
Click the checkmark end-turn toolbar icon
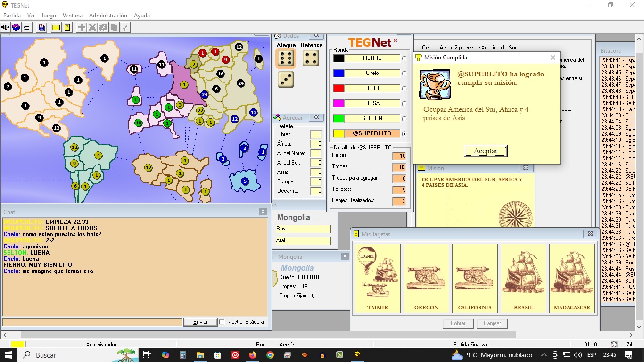(x=125, y=27)
